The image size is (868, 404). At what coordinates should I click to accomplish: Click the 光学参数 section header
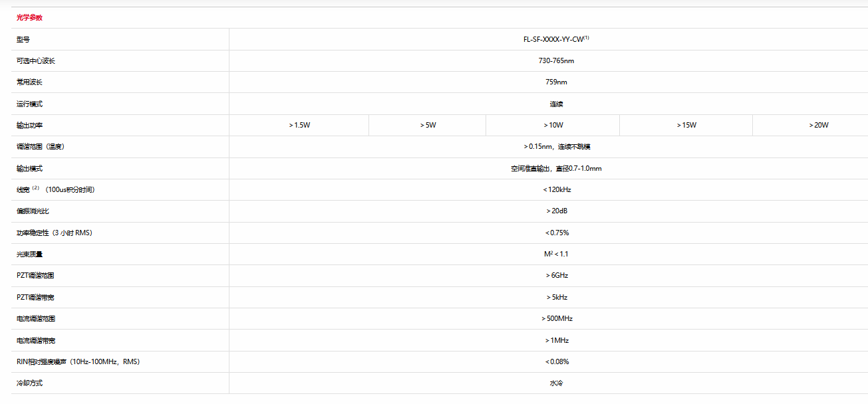click(29, 18)
